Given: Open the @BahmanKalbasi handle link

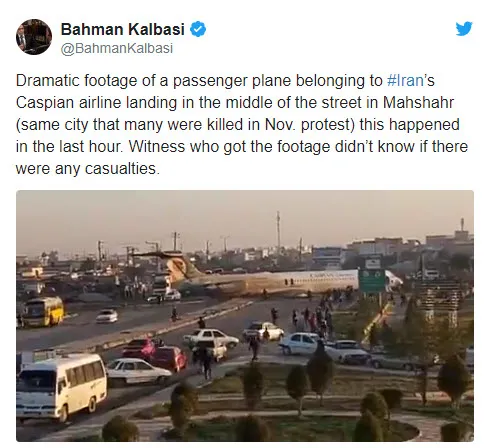Looking at the screenshot, I should tap(117, 48).
